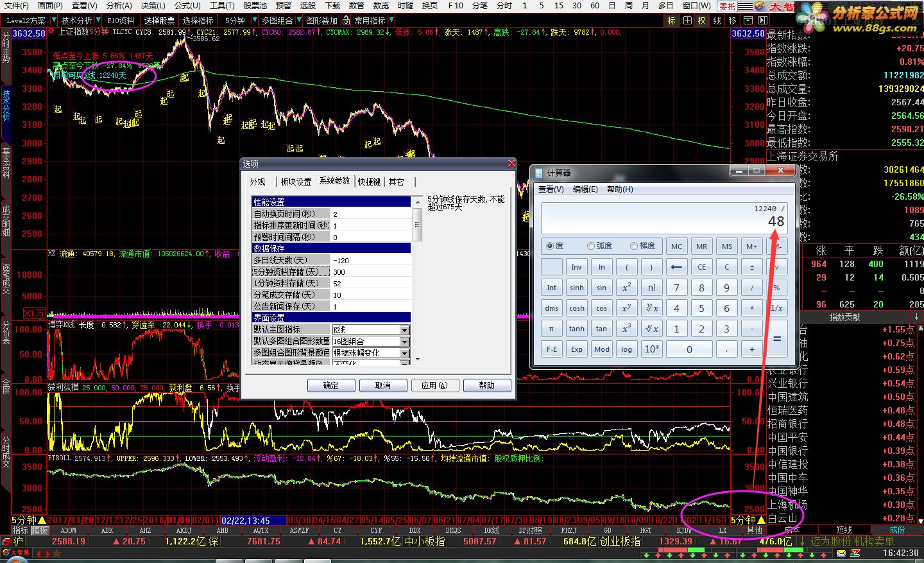Open the calculator 查看(V) menu
This screenshot has width=924, height=563.
(x=551, y=189)
